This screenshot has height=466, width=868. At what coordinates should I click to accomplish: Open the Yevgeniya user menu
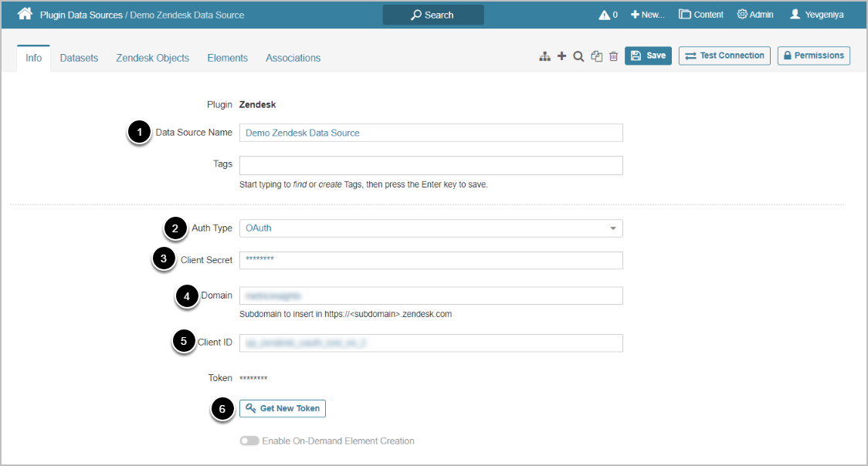(x=816, y=15)
